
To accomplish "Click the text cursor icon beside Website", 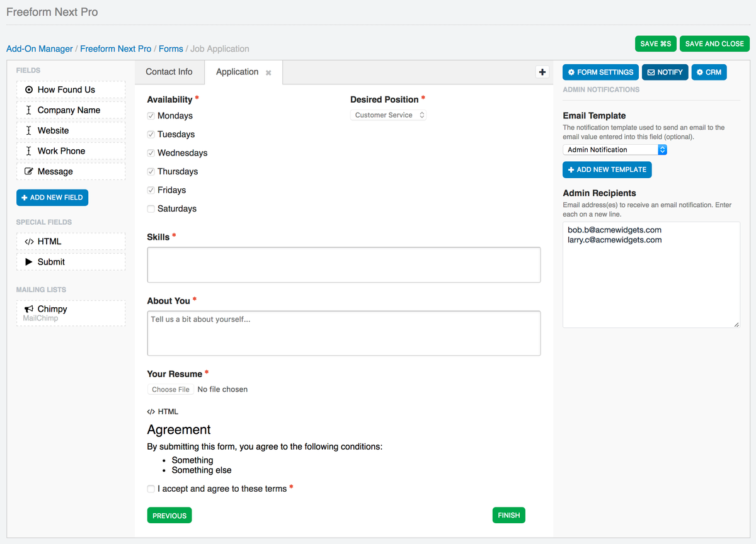I will [29, 130].
